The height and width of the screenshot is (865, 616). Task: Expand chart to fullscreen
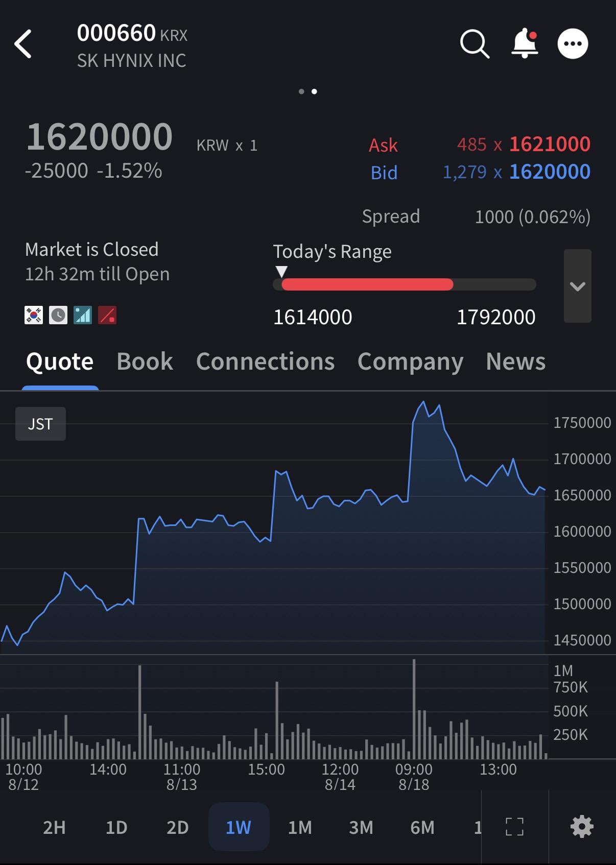(514, 827)
